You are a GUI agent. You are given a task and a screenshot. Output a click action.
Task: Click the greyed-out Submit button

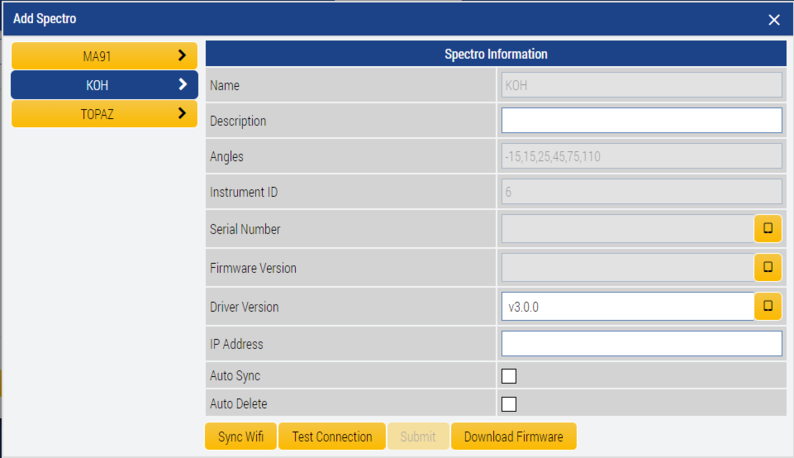coord(417,437)
